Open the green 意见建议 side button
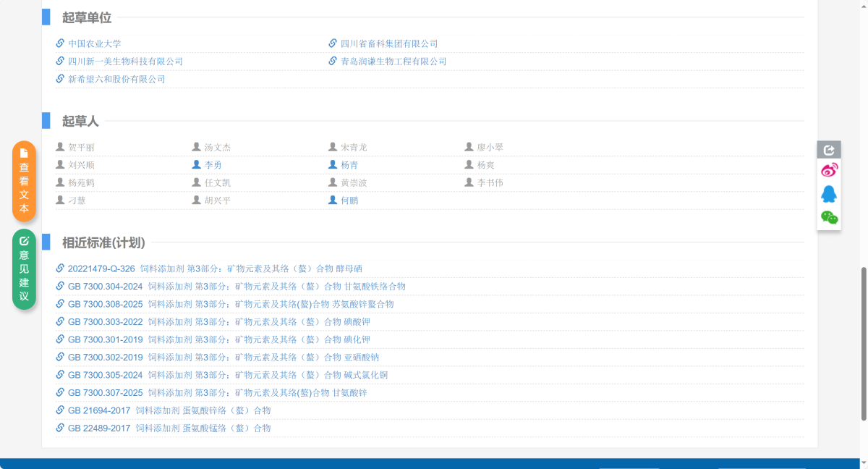Screen dimensions: 868x469 click(x=24, y=269)
